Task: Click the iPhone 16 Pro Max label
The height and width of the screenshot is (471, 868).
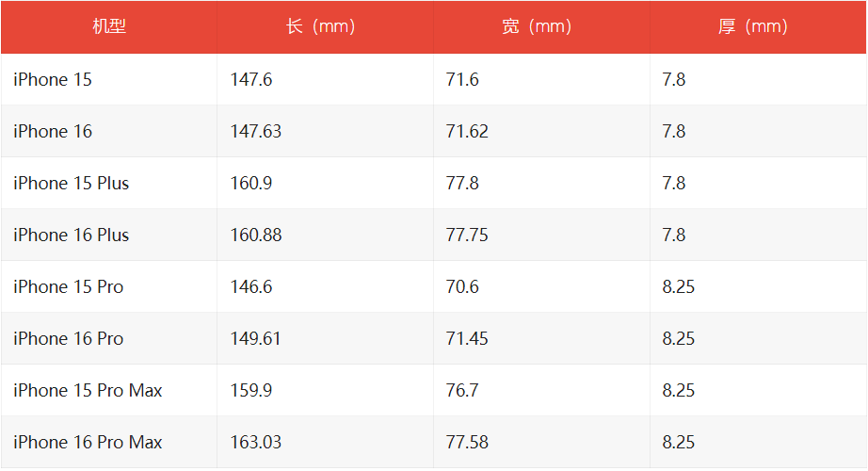Action: [88, 443]
